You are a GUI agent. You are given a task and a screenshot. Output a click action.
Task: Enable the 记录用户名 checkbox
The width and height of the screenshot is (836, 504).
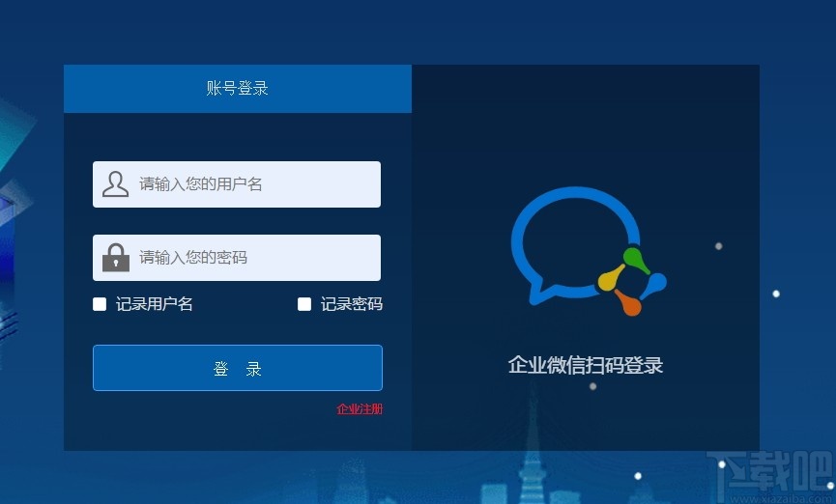(x=100, y=304)
